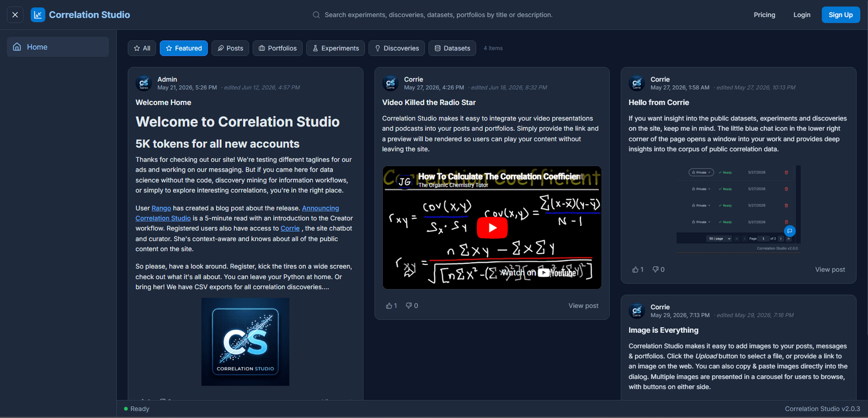Select the Featured filter tab
This screenshot has height=418, width=868.
tap(184, 48)
